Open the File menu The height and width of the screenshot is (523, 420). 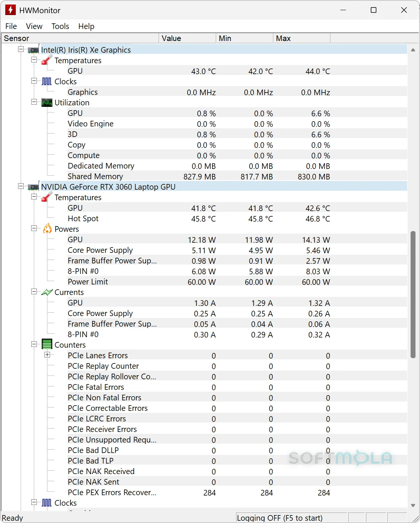click(x=11, y=26)
